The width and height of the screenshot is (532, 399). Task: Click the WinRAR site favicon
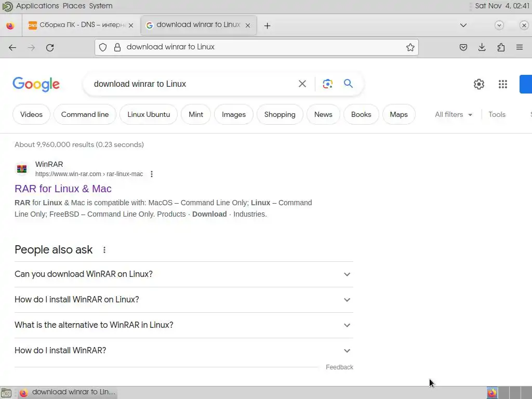coord(22,169)
